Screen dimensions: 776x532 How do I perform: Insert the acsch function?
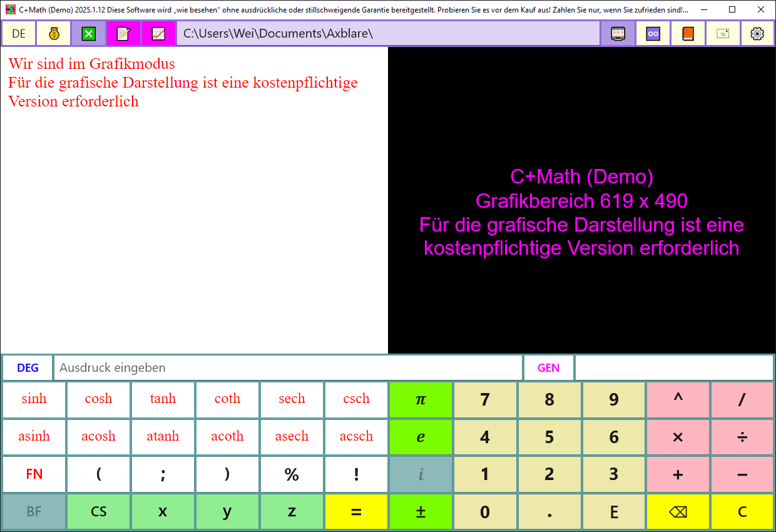(356, 437)
